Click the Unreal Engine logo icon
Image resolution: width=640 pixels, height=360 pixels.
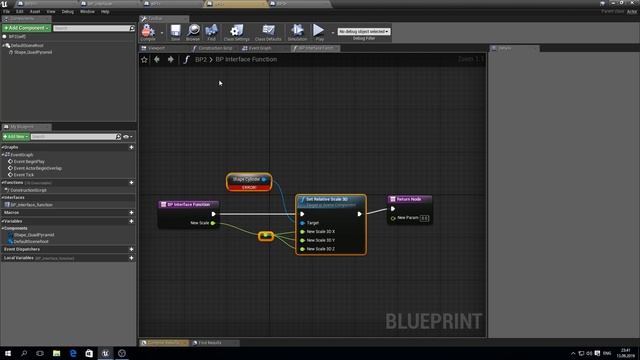[4, 4]
